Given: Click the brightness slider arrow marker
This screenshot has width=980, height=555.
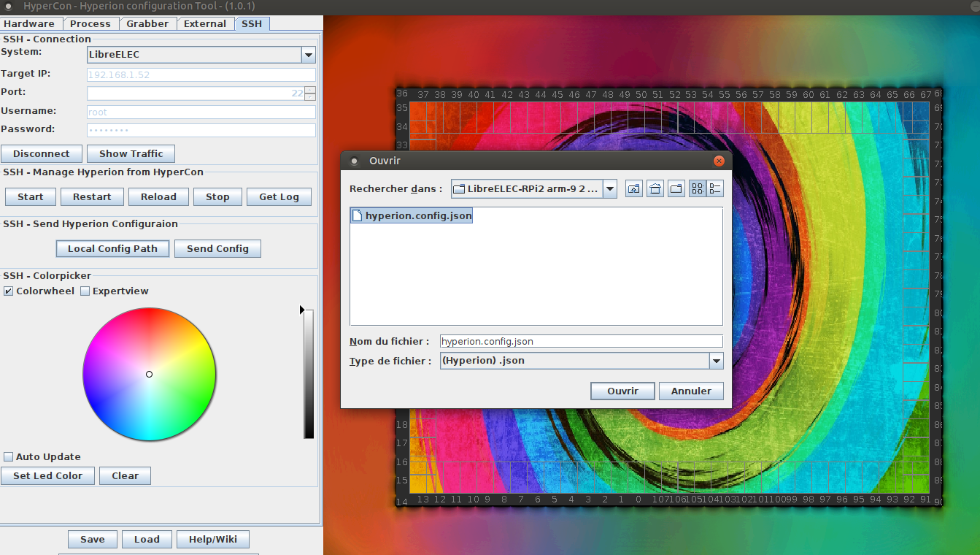Looking at the screenshot, I should [x=302, y=310].
